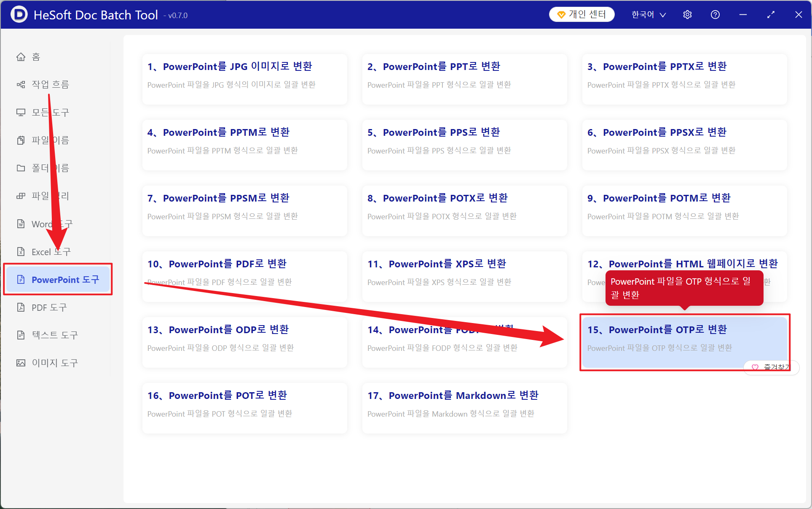Click the Word document icon in the sidebar
The height and width of the screenshot is (509, 812).
[x=21, y=224]
